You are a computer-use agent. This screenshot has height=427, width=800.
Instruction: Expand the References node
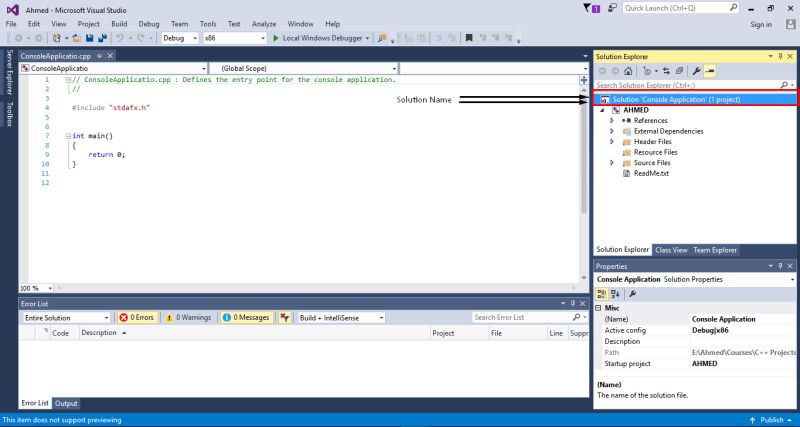click(612, 120)
